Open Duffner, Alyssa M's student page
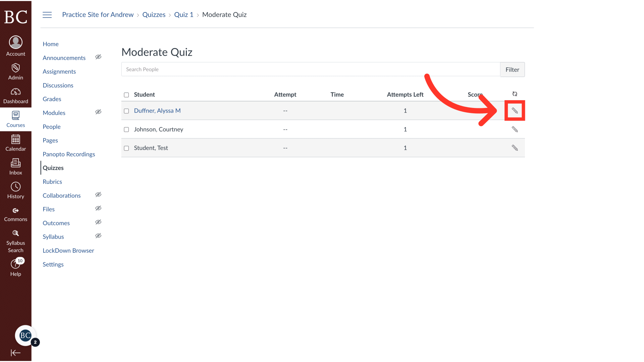Screen dimensions: 644x362 (x=157, y=111)
